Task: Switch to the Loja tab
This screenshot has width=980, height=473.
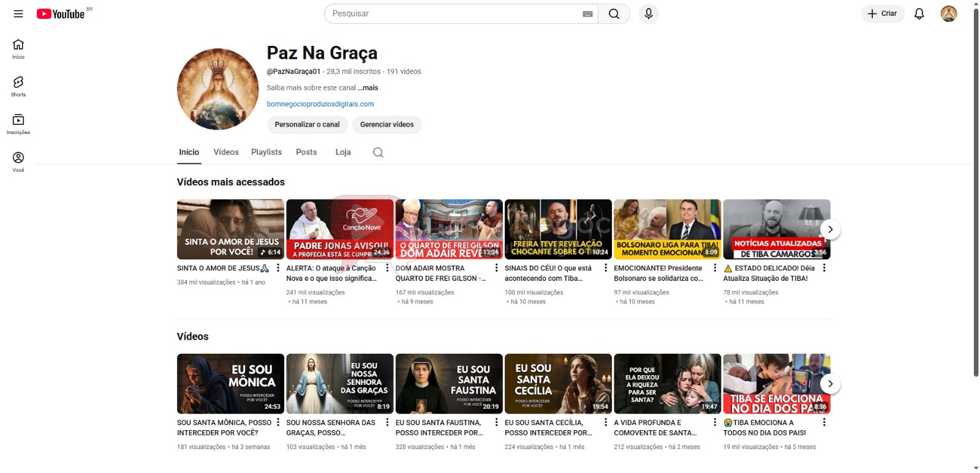Action: tap(343, 152)
